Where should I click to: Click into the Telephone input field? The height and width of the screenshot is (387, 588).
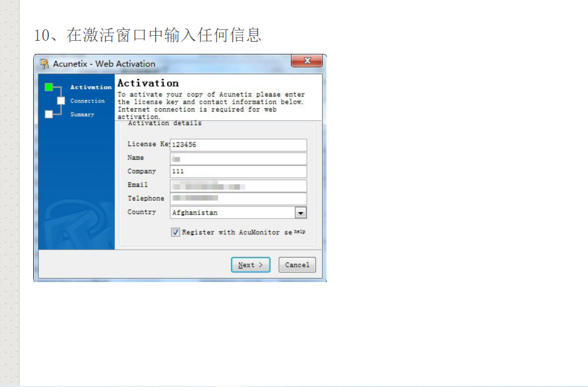238,198
